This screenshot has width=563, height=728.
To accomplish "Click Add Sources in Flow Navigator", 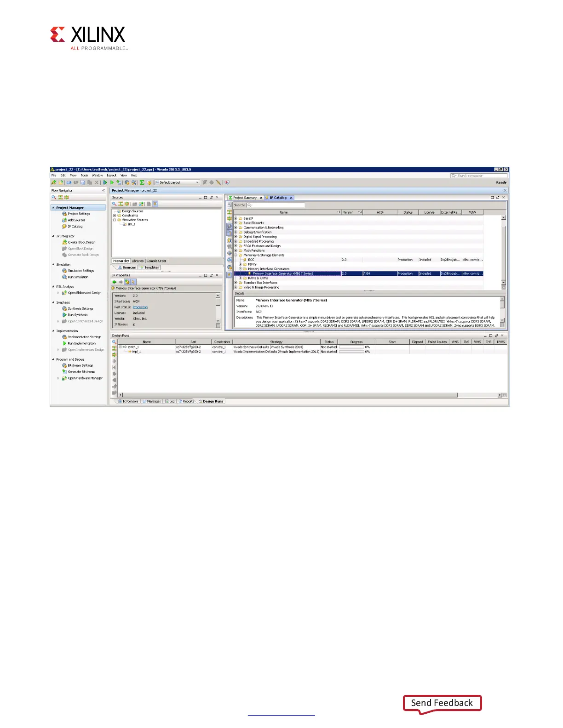I will pyautogui.click(x=74, y=220).
